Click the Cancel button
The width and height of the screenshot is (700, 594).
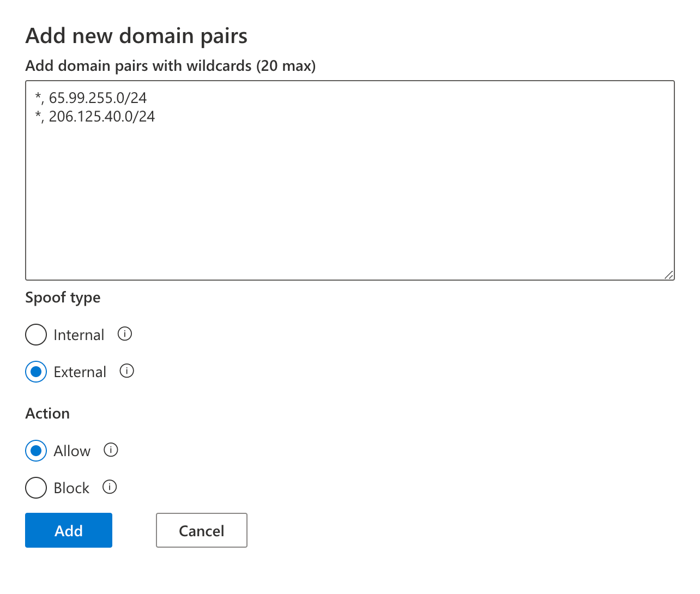click(201, 530)
